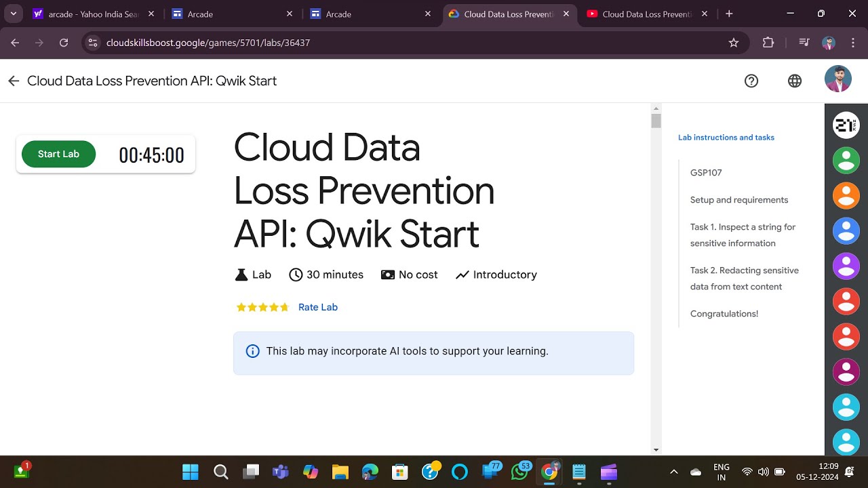Show hidden system tray icons
Screen dimensions: 868x488
(x=673, y=472)
